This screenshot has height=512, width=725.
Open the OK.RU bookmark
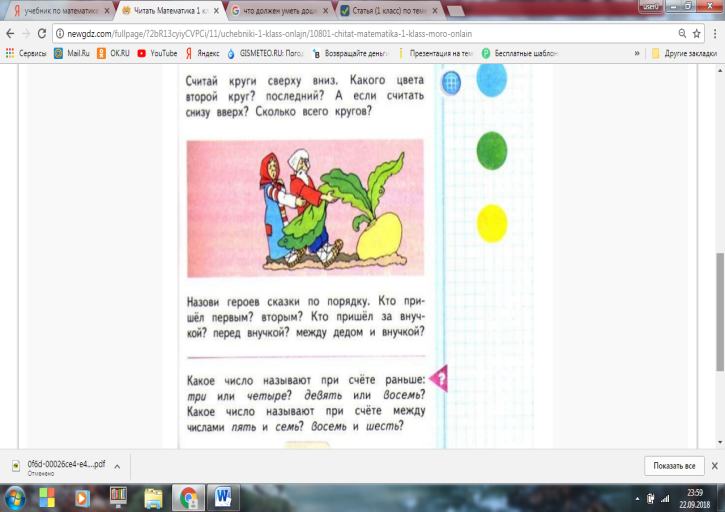pyautogui.click(x=113, y=53)
